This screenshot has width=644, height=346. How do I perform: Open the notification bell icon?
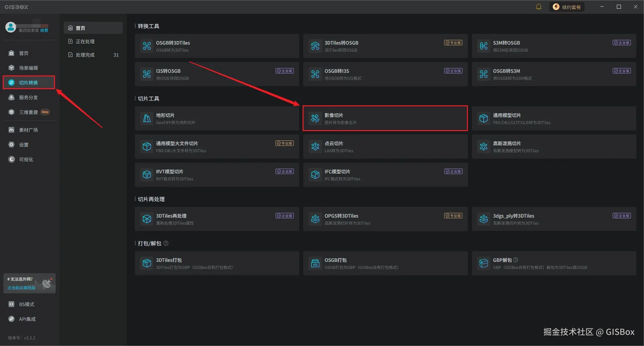coord(538,7)
